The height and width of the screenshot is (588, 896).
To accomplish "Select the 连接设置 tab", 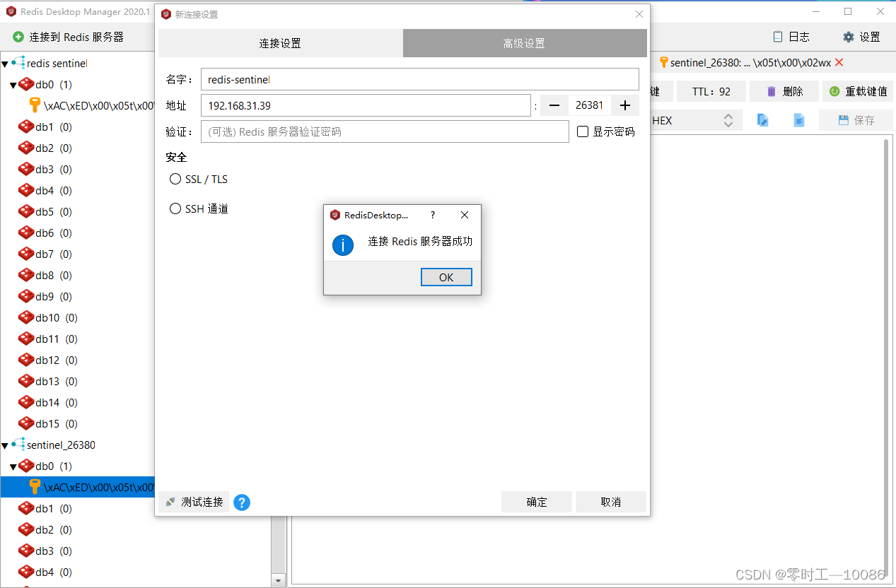I will point(280,43).
